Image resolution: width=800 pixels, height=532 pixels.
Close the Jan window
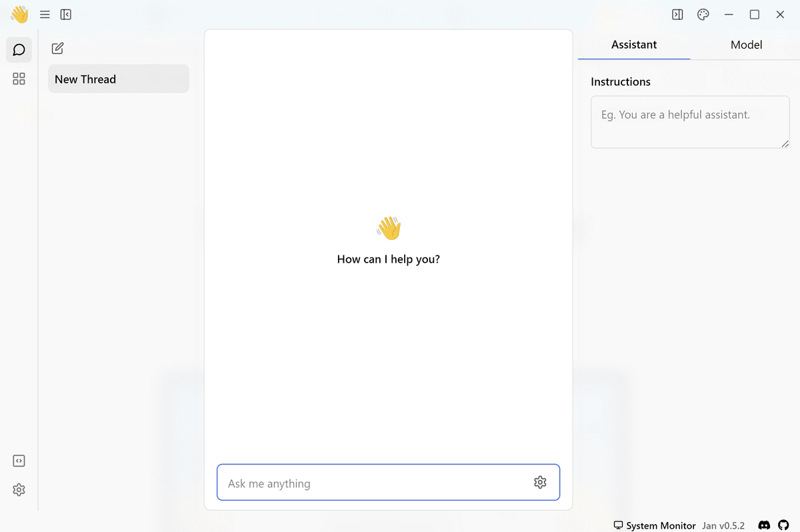[x=780, y=15]
